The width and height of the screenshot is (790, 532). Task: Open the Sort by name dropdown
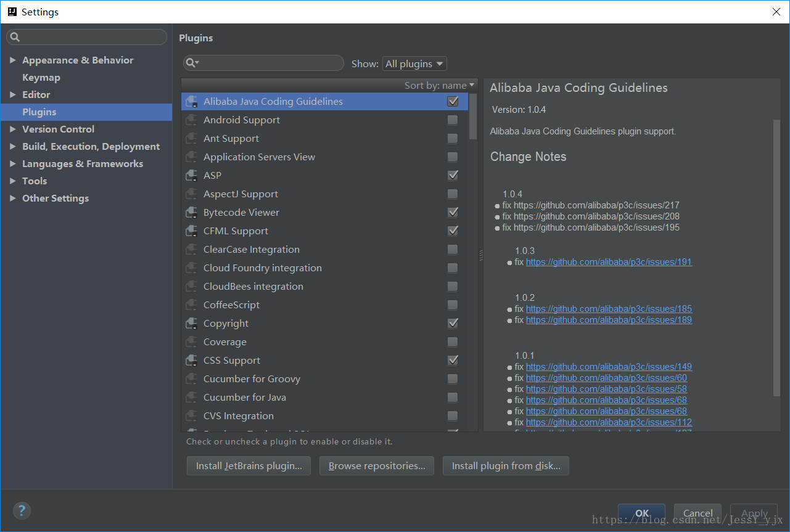coord(439,85)
